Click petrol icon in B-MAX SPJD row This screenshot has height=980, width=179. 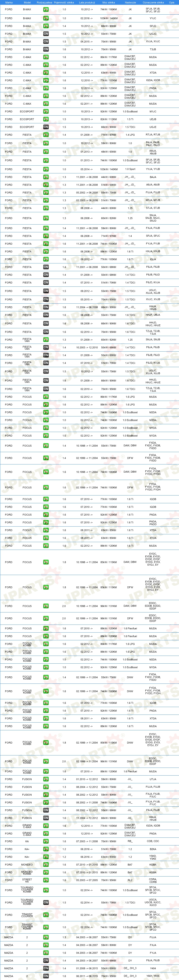[x=46, y=26]
